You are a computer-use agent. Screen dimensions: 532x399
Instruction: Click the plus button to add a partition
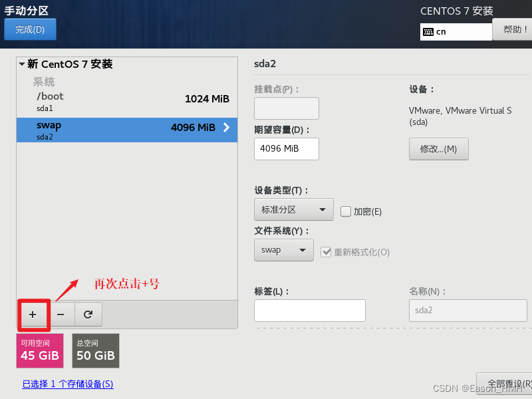coord(33,315)
